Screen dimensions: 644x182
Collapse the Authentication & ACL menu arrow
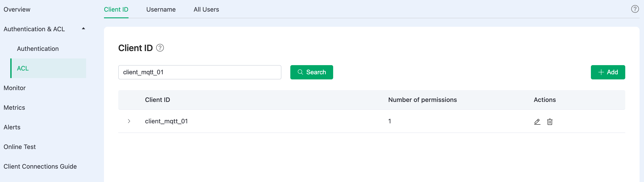[x=83, y=29]
